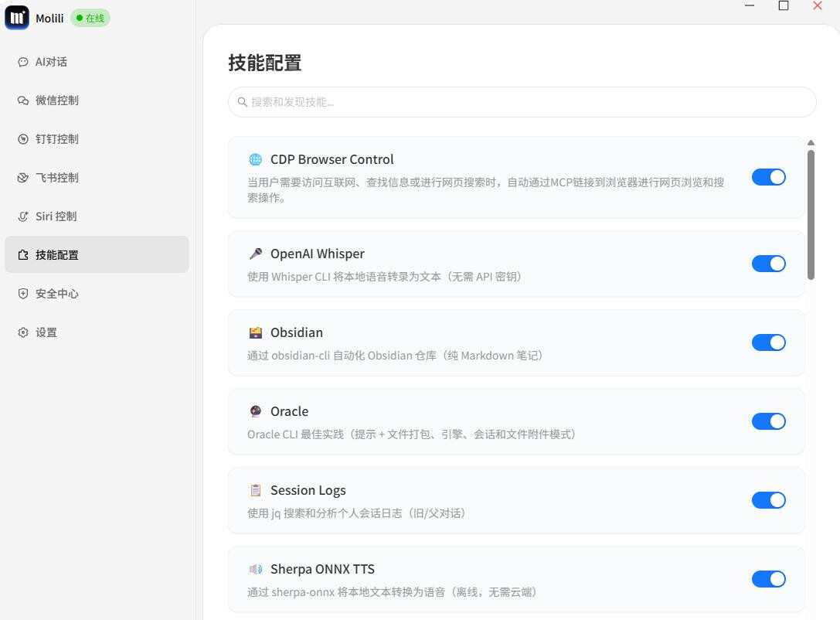
Task: Click the 设置 gear icon
Action: coord(23,332)
